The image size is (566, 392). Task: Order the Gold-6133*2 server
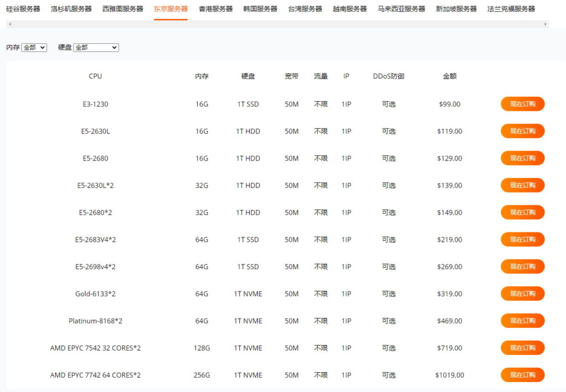[522, 293]
